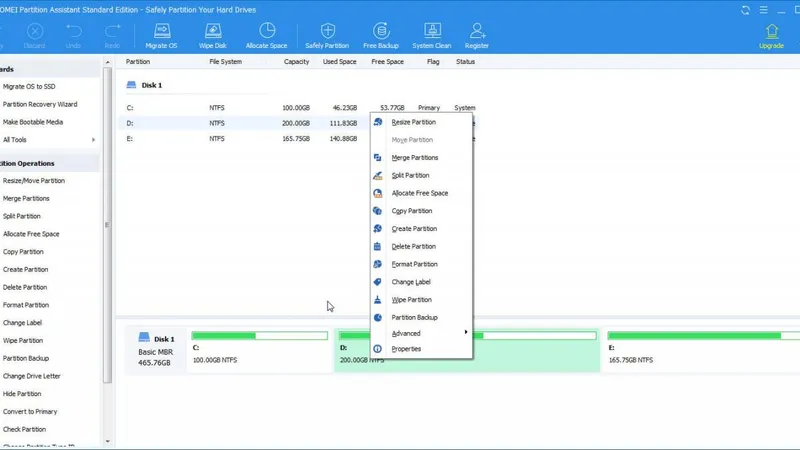The width and height of the screenshot is (800, 450).
Task: Start System Clean from the toolbar
Action: coord(433,36)
